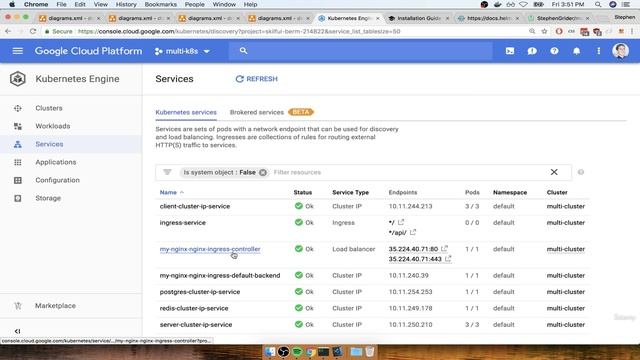Click the Kubernetes Engine hexagon logo
This screenshot has height=360, width=640.
(x=18, y=79)
